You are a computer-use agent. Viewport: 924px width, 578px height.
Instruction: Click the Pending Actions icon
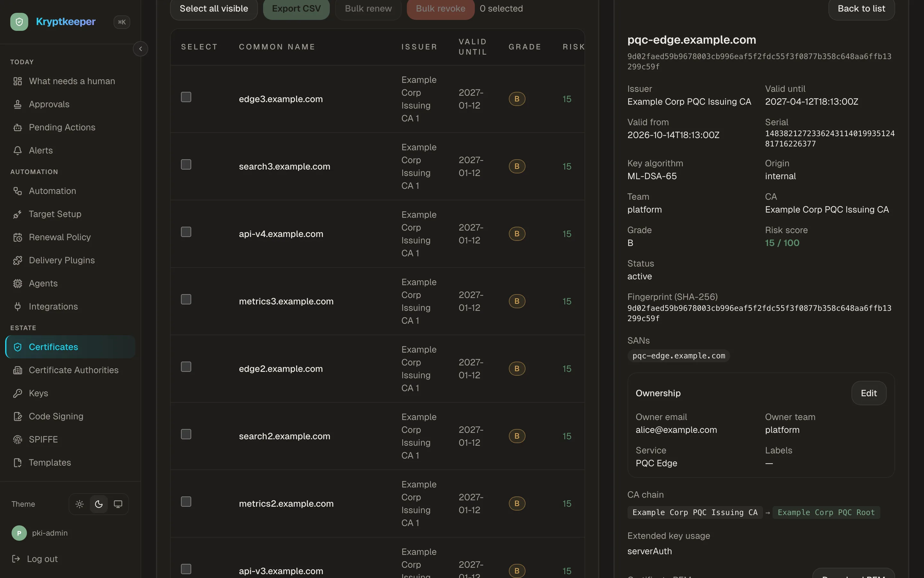point(18,127)
